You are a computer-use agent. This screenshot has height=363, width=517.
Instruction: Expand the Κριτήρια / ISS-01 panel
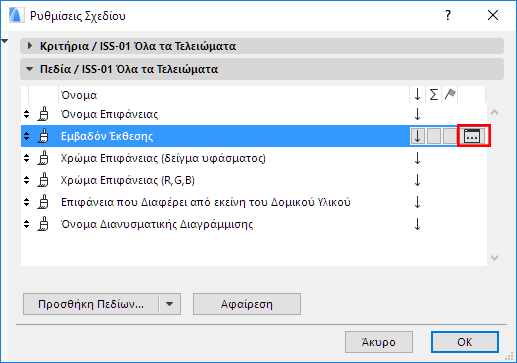click(29, 46)
